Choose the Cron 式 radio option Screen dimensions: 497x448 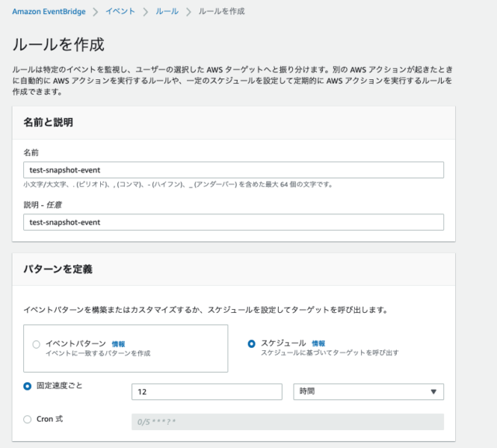[x=28, y=419]
